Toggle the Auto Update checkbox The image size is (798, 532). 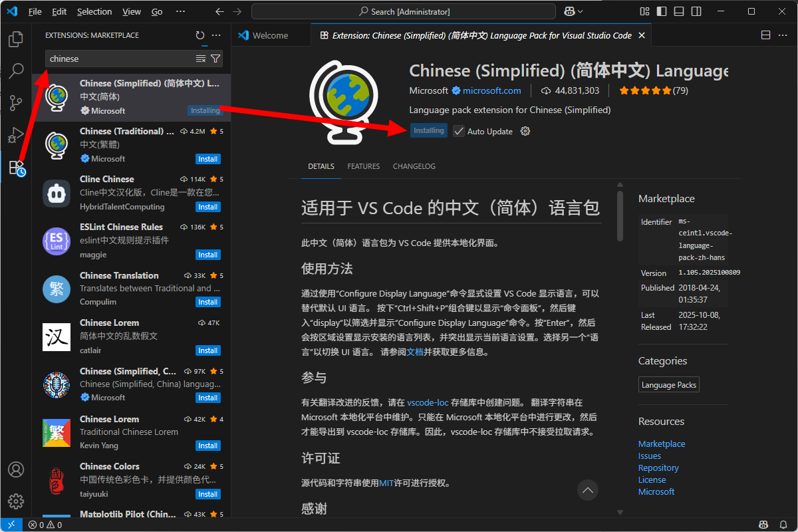[x=459, y=132]
